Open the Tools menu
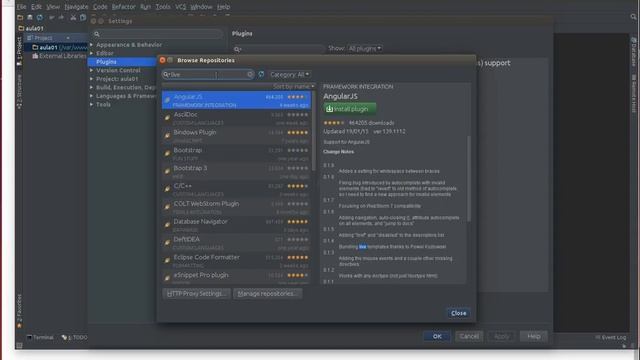 coord(163,7)
